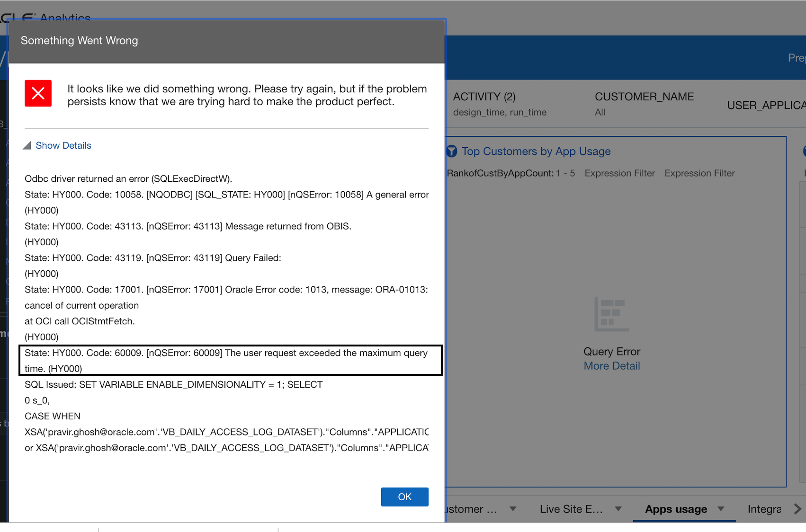Open the USER_APPLICA filter
The image size is (806, 532).
(x=766, y=106)
